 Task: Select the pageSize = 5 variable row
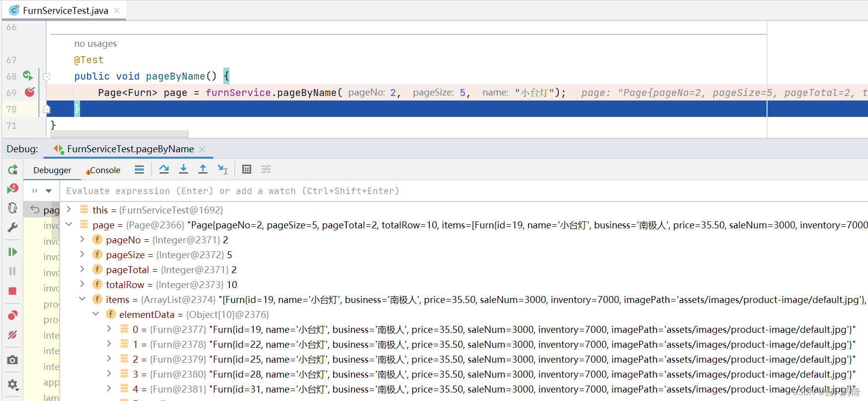click(x=464, y=255)
